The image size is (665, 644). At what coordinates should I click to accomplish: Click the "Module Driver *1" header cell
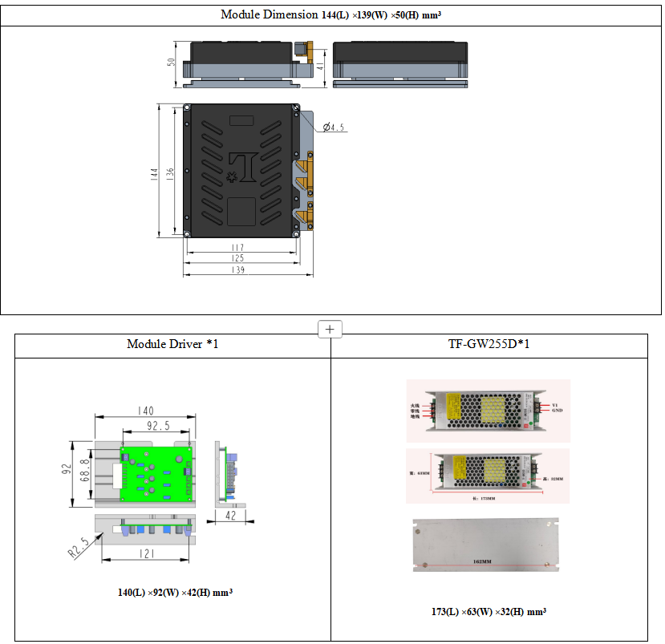[172, 344]
